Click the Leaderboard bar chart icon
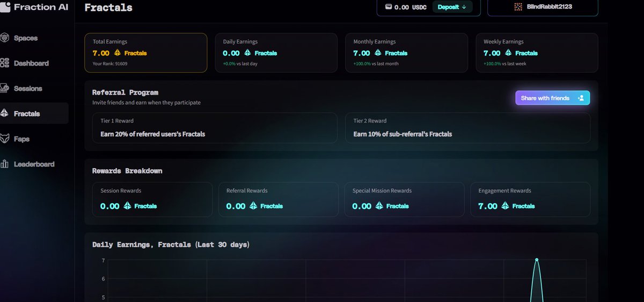The height and width of the screenshot is (302, 644). pyautogui.click(x=5, y=164)
